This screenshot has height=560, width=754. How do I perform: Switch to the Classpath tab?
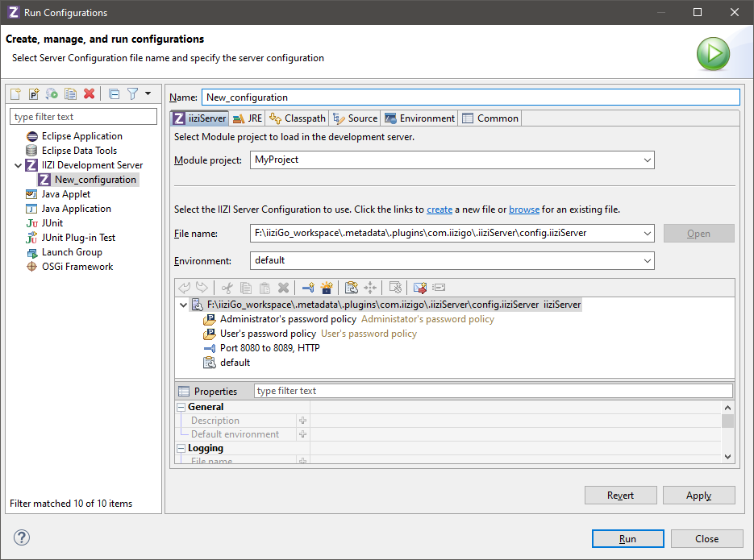pyautogui.click(x=298, y=118)
